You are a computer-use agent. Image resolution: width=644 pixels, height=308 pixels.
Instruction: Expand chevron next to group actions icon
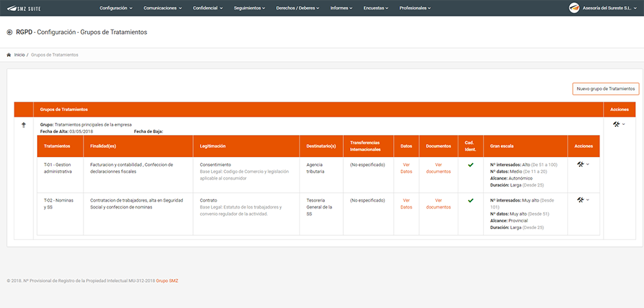623,123
